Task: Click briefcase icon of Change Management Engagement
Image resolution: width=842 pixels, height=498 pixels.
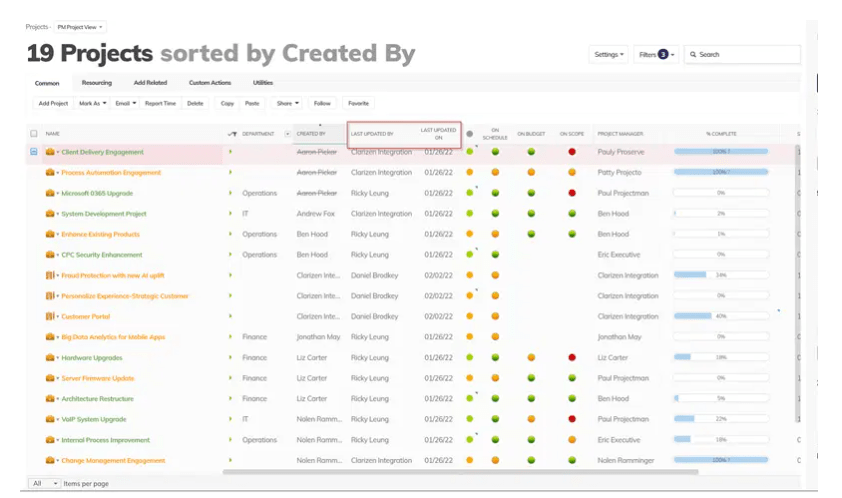Action: [x=50, y=460]
